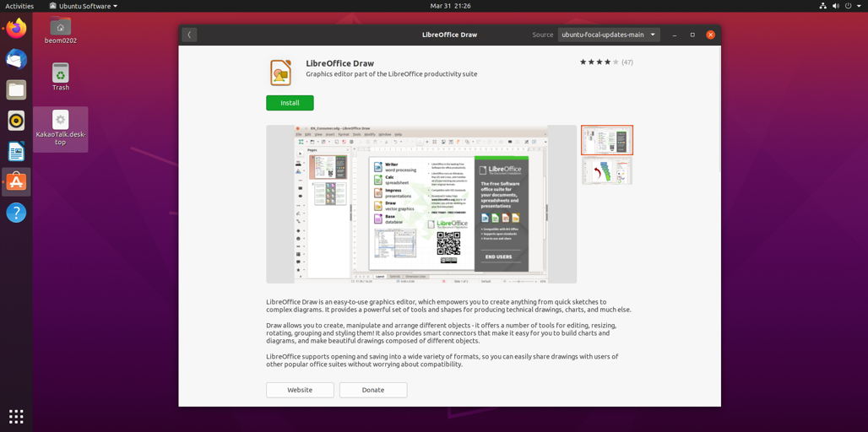Click the volume icon in top bar

pos(835,6)
